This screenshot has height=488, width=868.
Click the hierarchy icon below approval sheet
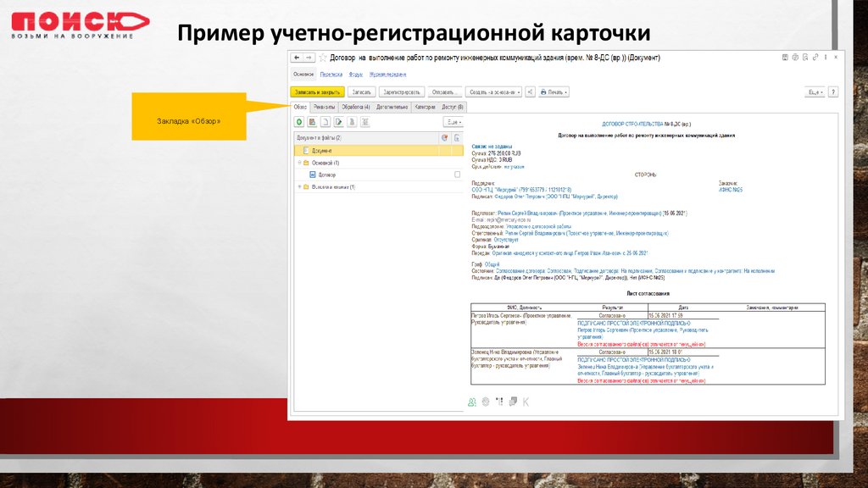pos(499,402)
